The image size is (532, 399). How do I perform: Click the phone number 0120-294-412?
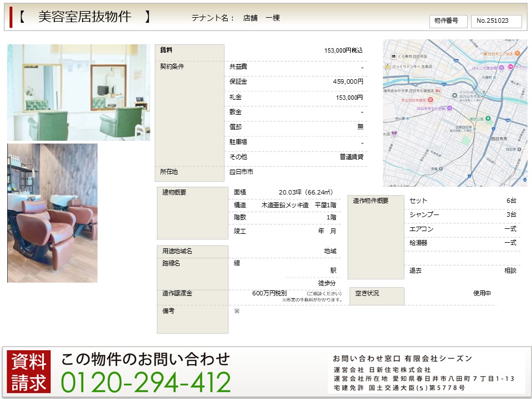coord(145,382)
